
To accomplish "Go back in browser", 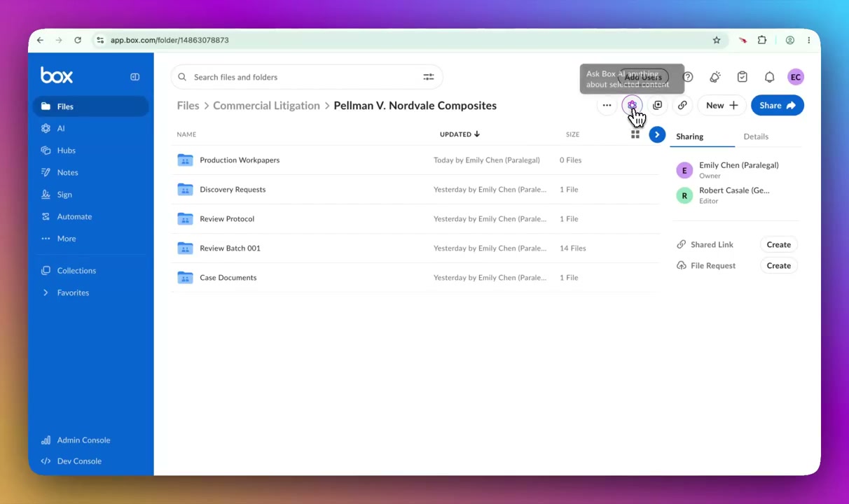I will point(40,41).
